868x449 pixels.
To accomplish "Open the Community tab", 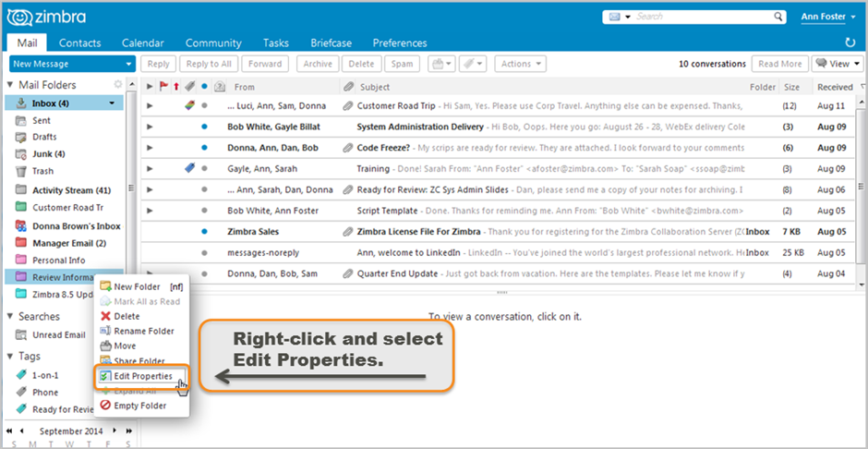I will [x=213, y=42].
